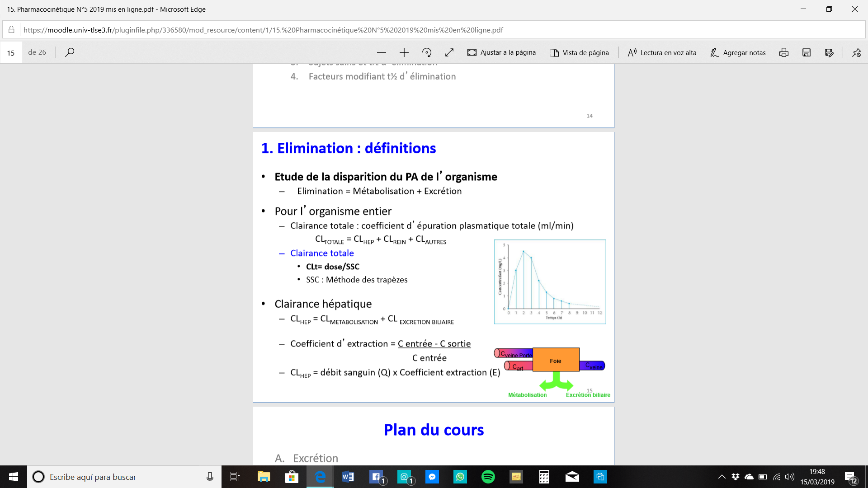Click the Save As icon
Viewport: 868px width, 488px height.
pyautogui.click(x=829, y=52)
